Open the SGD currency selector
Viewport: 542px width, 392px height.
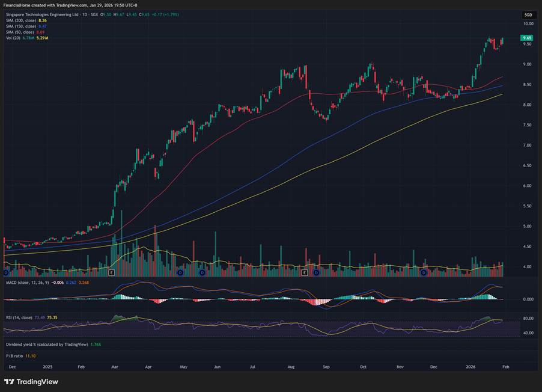point(528,14)
